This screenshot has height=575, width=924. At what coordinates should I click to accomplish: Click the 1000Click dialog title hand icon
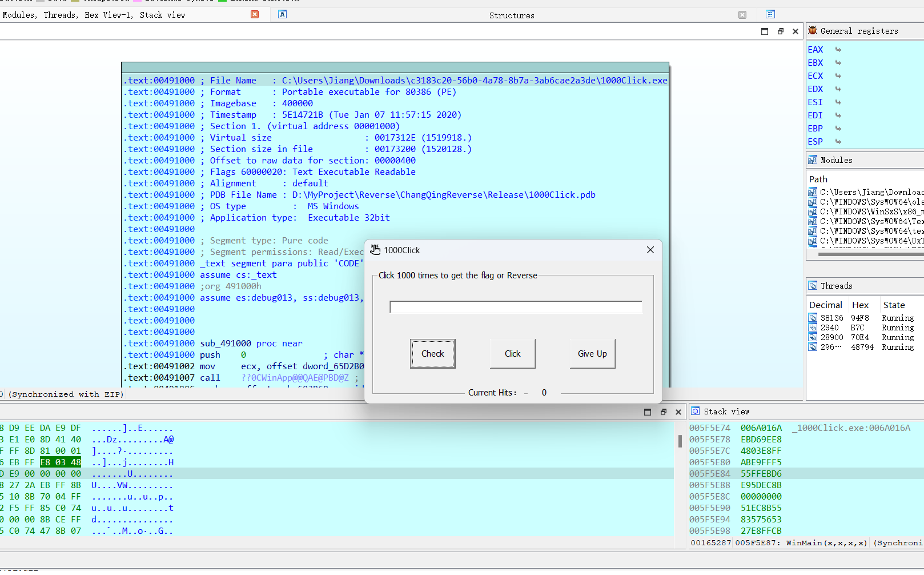point(375,250)
